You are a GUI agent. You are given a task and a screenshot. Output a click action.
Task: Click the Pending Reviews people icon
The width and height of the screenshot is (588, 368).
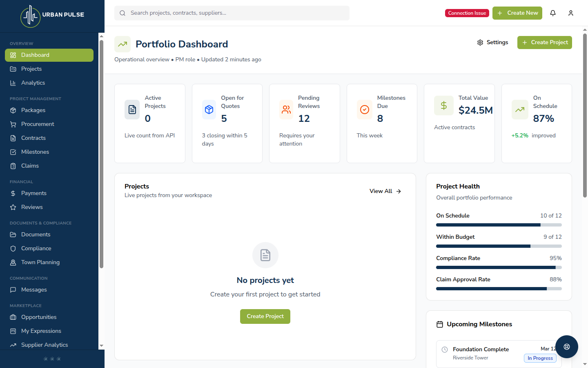click(286, 110)
